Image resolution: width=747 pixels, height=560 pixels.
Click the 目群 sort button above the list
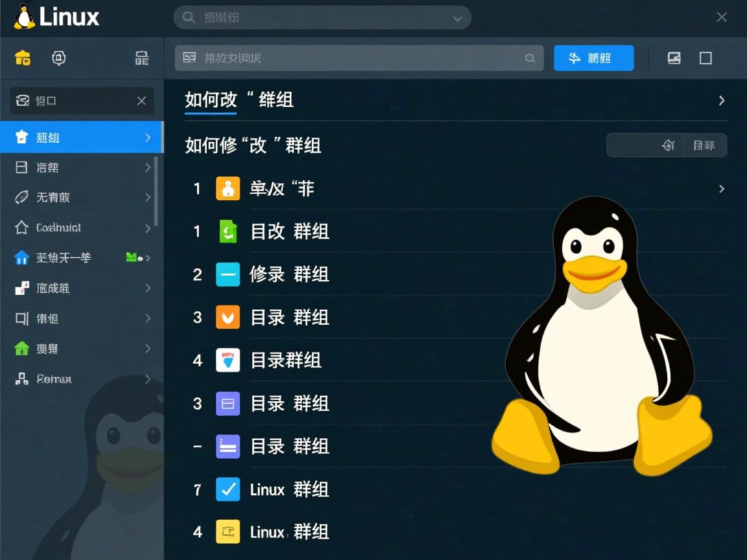[704, 145]
